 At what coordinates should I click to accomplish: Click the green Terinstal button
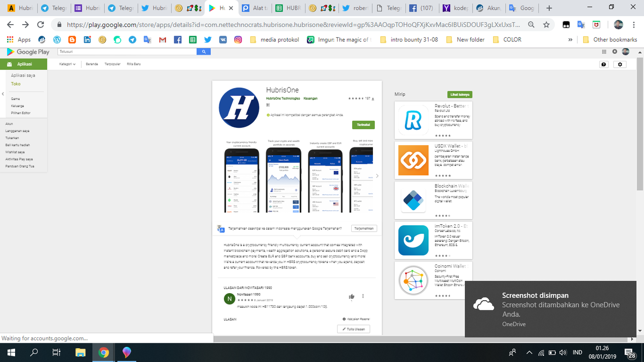363,125
